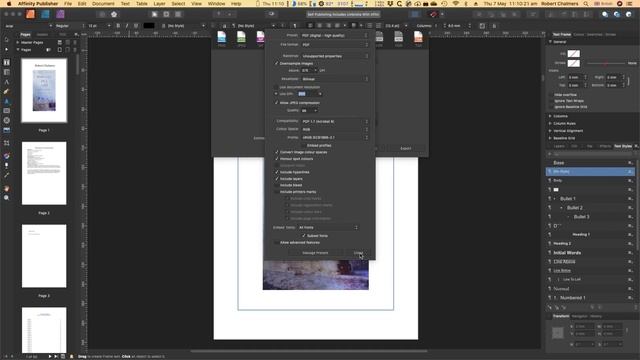Screen dimensions: 640x360
Task: Toggle Honour spot colours checkbox
Action: click(x=277, y=158)
